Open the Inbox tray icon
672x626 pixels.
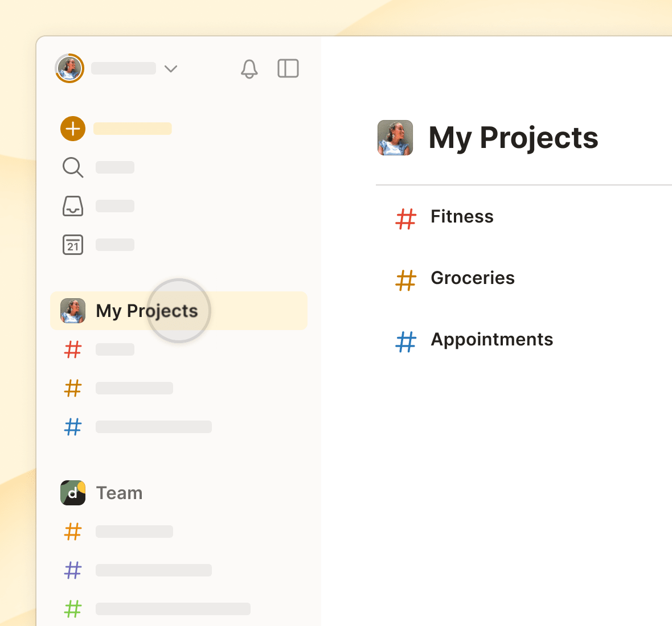(73, 206)
